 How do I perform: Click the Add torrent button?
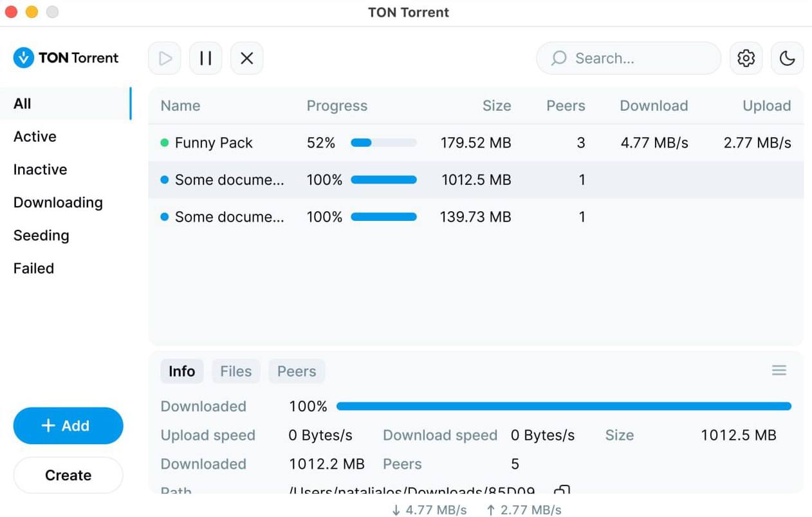click(68, 426)
